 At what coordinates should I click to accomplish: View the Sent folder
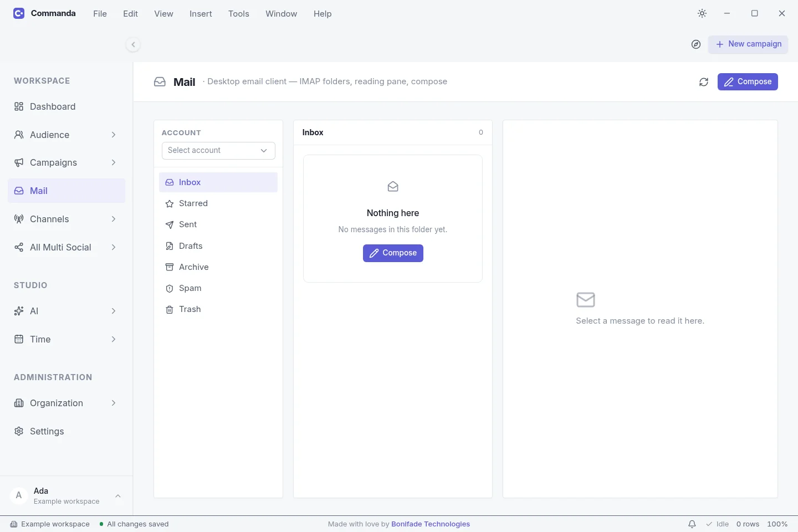tap(218, 224)
